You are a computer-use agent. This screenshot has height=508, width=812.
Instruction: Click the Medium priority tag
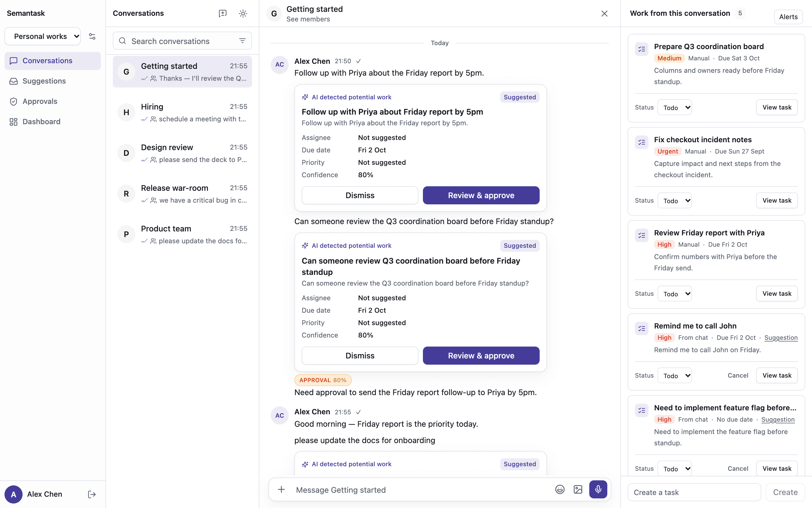pos(669,58)
